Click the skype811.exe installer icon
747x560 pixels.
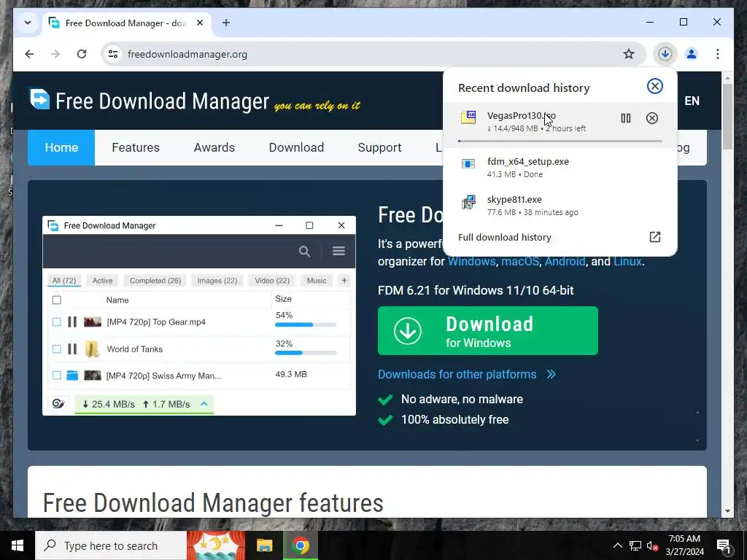pyautogui.click(x=468, y=202)
